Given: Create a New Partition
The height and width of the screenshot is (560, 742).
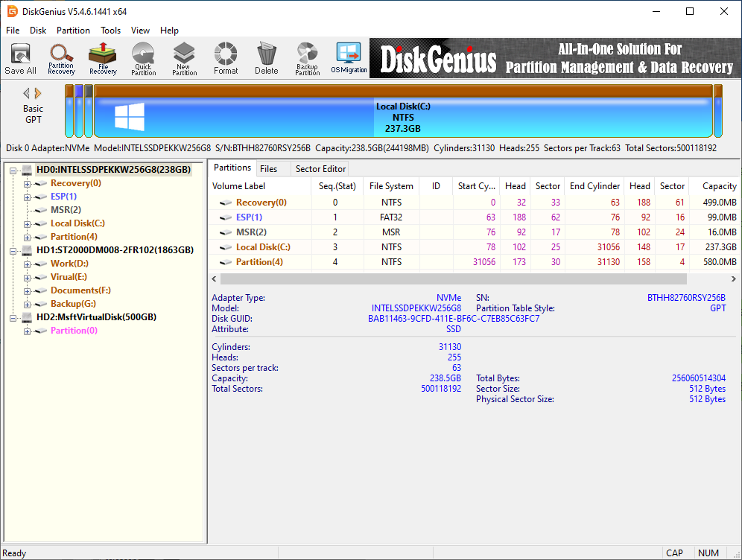Looking at the screenshot, I should click(185, 58).
